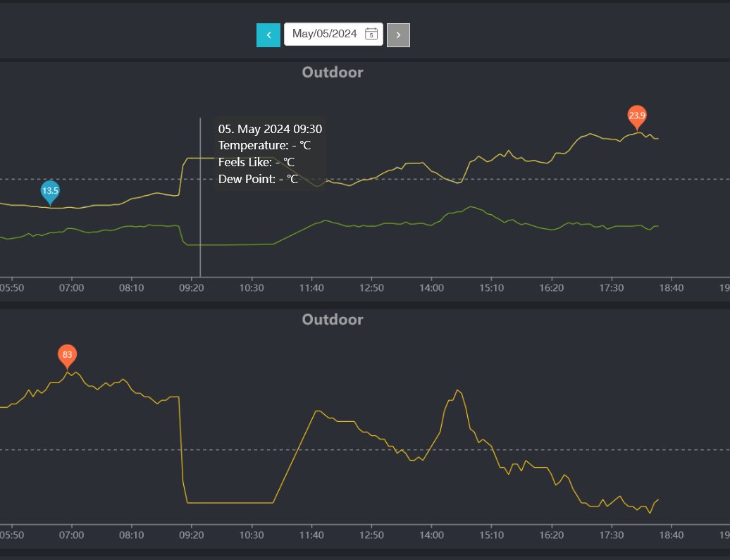Image resolution: width=730 pixels, height=560 pixels.
Task: Click the Outdoor title of the humidity chart
Action: coord(333,319)
